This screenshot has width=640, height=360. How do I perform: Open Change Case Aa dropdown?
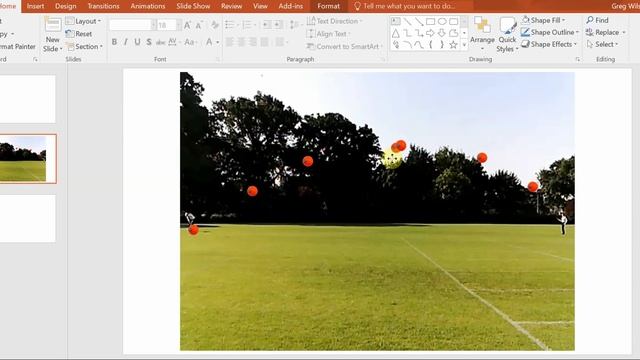coord(191,42)
